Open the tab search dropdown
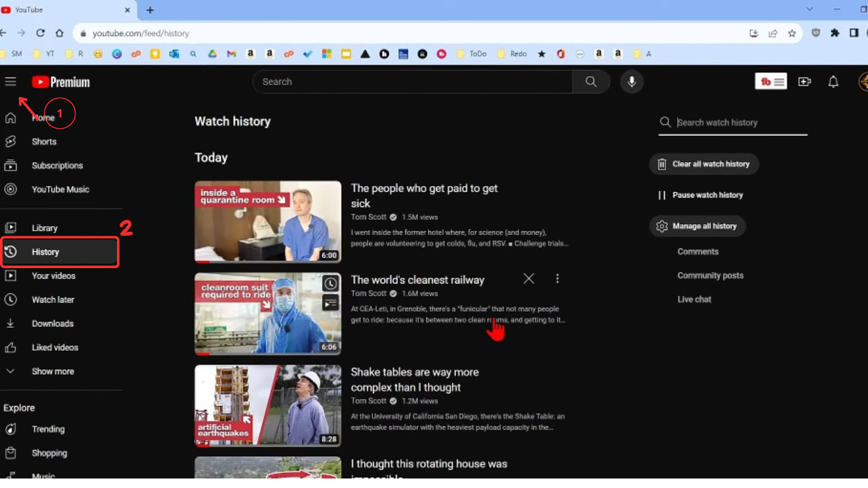The width and height of the screenshot is (868, 488). (810, 9)
